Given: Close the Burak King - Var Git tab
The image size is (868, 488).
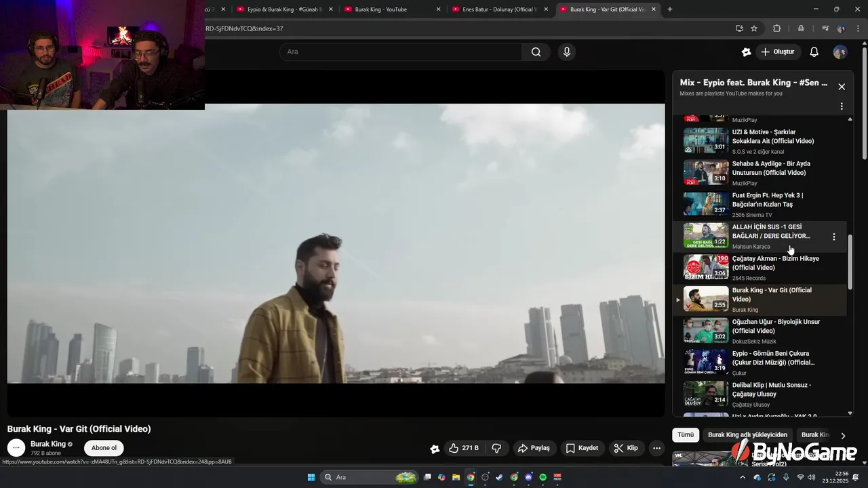Looking at the screenshot, I should point(654,9).
